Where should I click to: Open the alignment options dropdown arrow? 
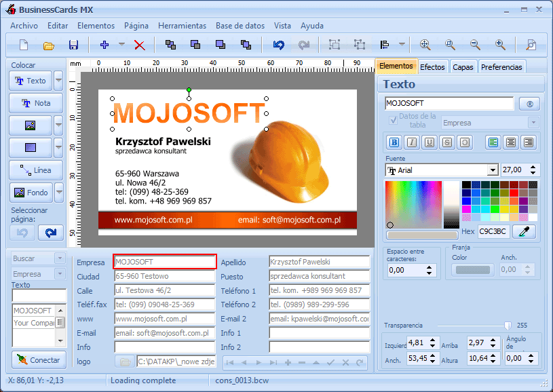tap(402, 45)
